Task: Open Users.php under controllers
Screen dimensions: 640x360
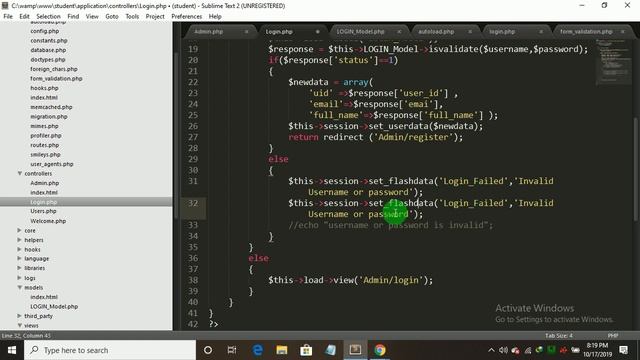Action: tap(43, 211)
